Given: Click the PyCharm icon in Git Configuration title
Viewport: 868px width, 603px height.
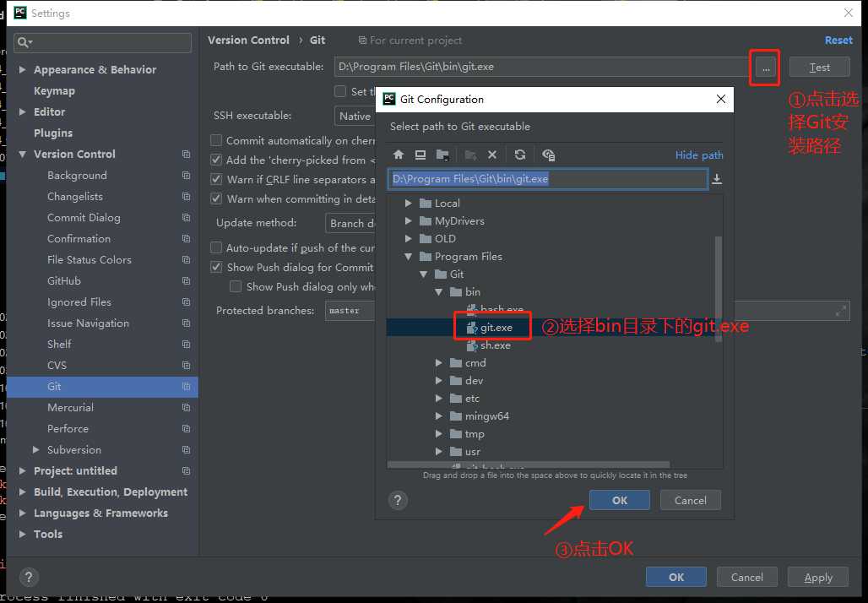Looking at the screenshot, I should tap(389, 99).
